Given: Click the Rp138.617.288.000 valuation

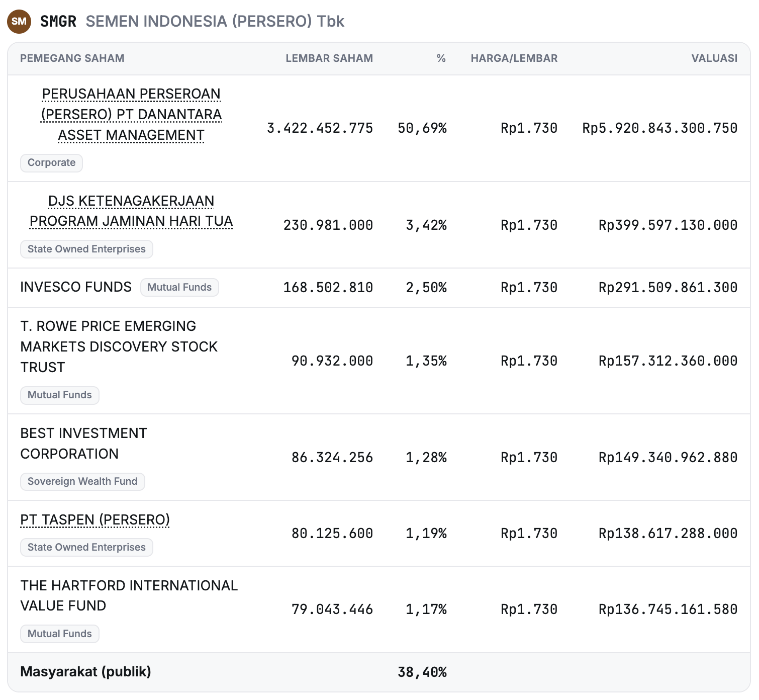Looking at the screenshot, I should (x=668, y=533).
